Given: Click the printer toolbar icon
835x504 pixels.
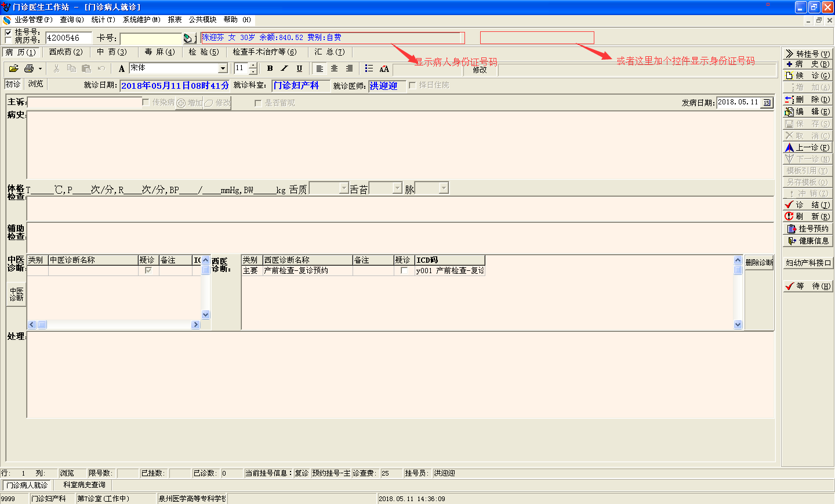Looking at the screenshot, I should (x=29, y=68).
